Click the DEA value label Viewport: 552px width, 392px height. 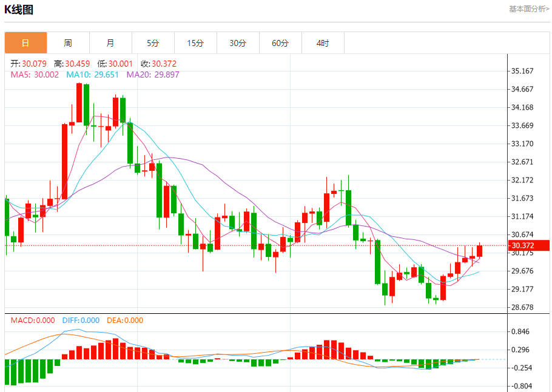coord(125,321)
